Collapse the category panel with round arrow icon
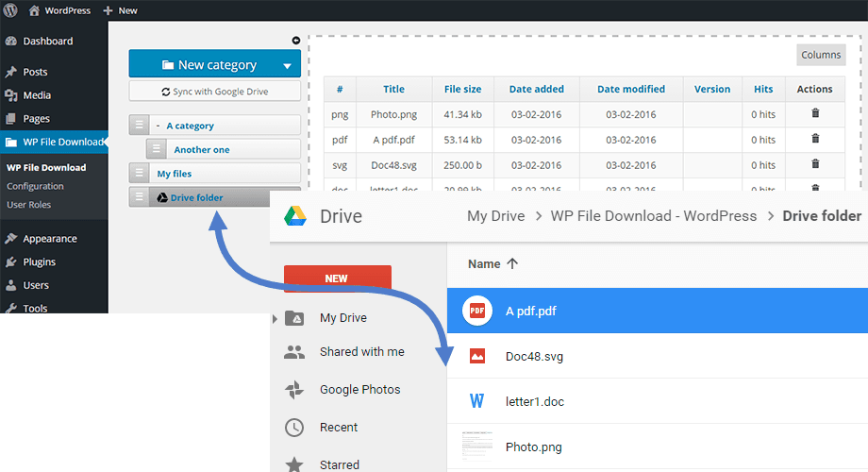Screen dimensions: 868x472 296,41
